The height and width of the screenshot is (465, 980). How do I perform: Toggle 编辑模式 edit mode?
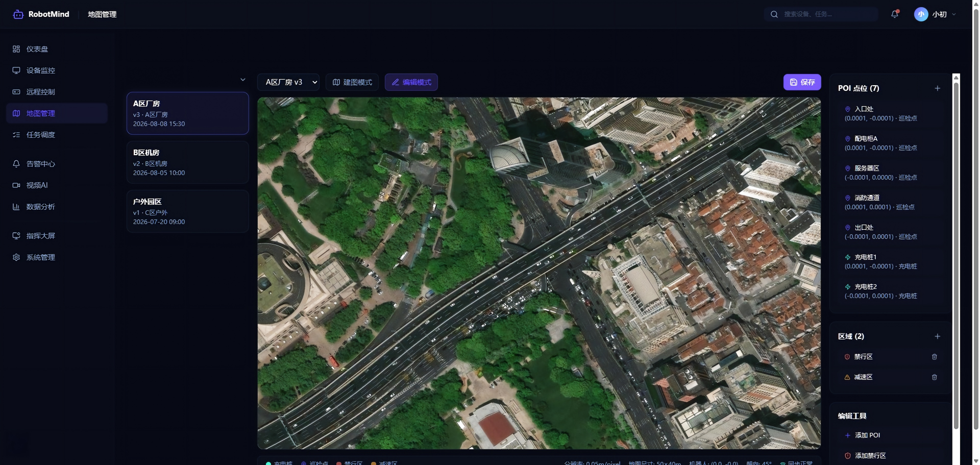tap(411, 82)
